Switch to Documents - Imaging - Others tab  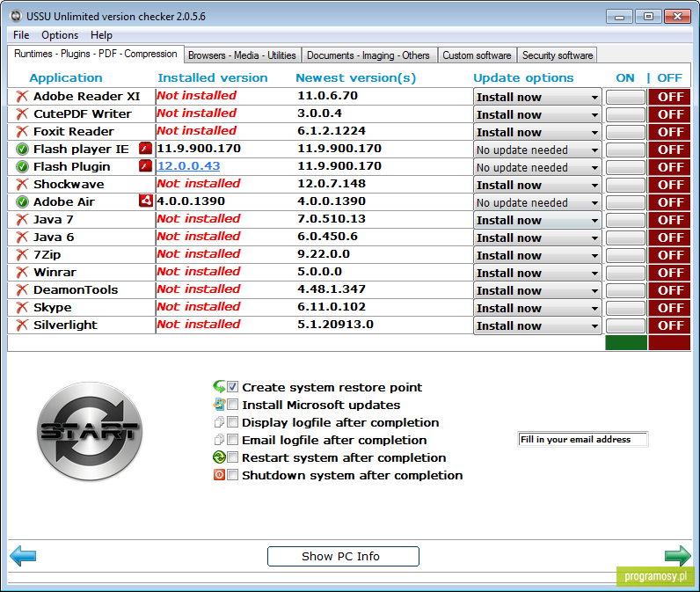368,55
